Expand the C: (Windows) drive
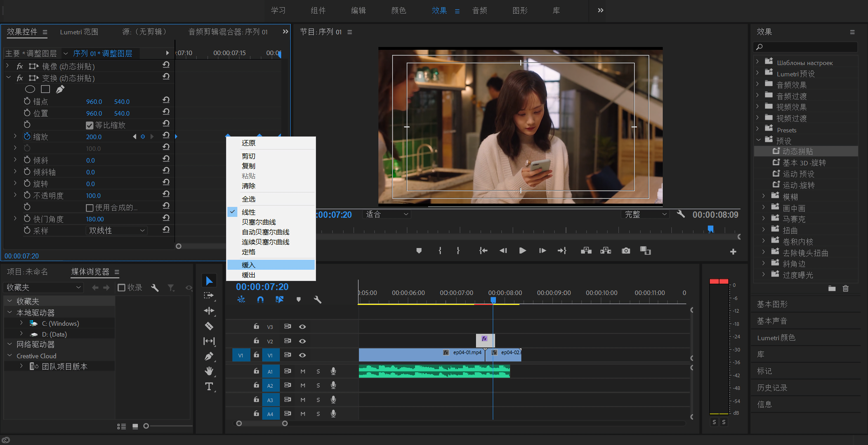Image resolution: width=868 pixels, height=445 pixels. [x=21, y=323]
